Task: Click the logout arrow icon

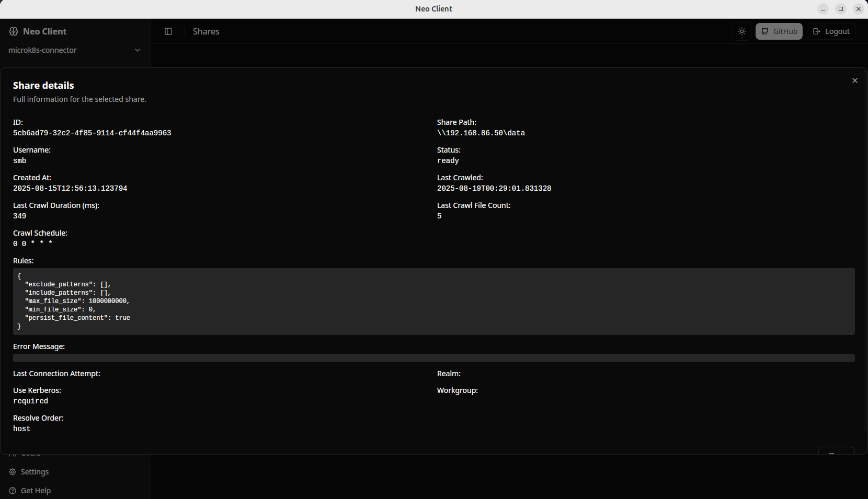Action: pyautogui.click(x=816, y=31)
